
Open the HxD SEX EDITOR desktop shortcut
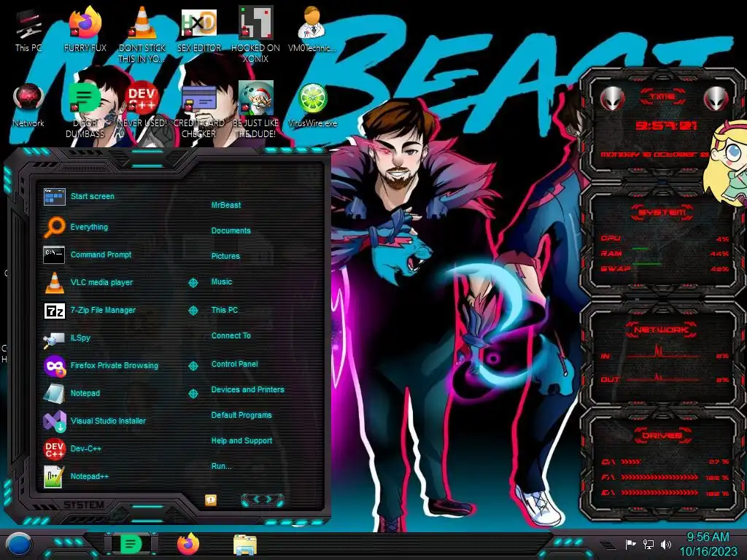(199, 31)
